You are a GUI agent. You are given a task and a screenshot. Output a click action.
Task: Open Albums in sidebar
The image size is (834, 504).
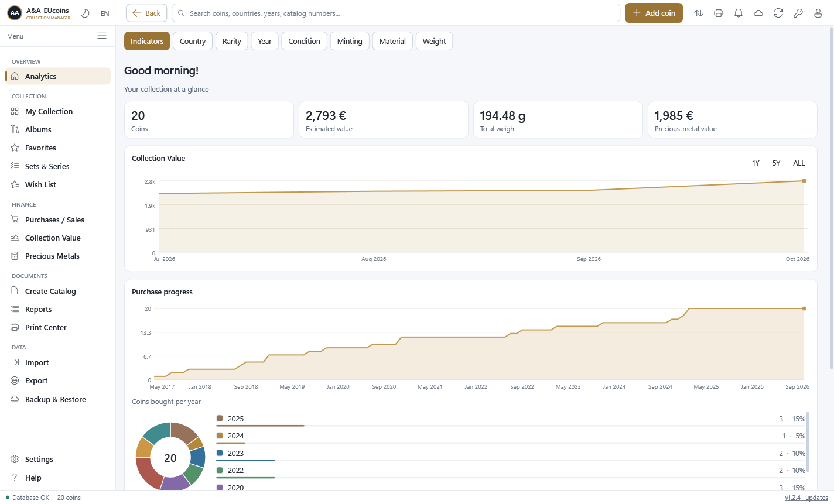click(58, 129)
